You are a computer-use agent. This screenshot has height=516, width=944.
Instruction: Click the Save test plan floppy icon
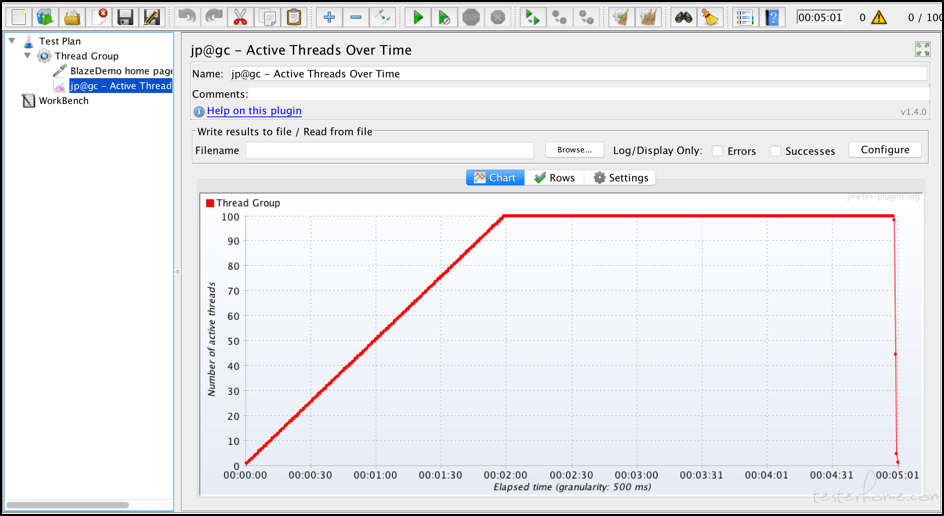(125, 17)
